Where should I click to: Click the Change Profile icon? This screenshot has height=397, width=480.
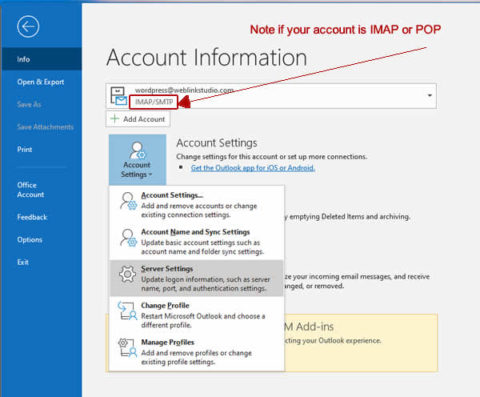point(127,311)
